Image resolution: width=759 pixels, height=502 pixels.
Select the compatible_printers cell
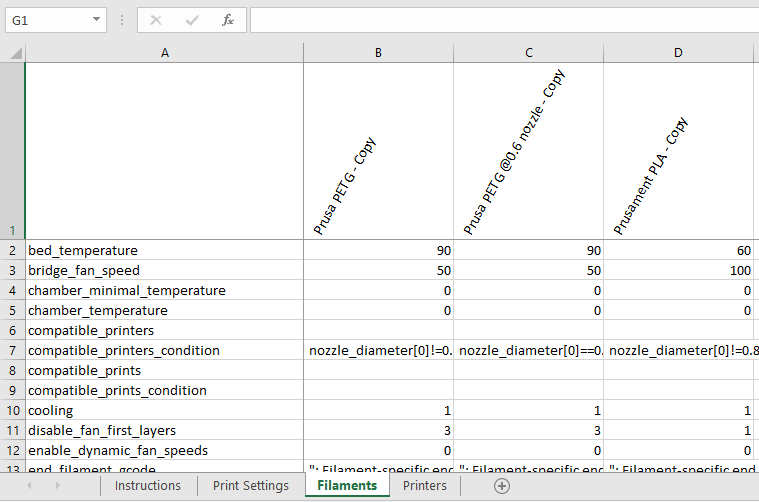(165, 330)
